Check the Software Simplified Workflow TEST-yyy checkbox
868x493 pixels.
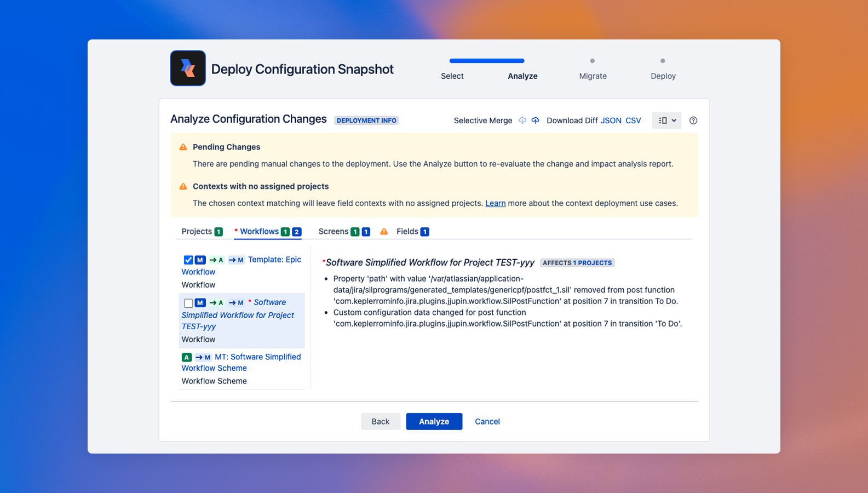coord(188,303)
